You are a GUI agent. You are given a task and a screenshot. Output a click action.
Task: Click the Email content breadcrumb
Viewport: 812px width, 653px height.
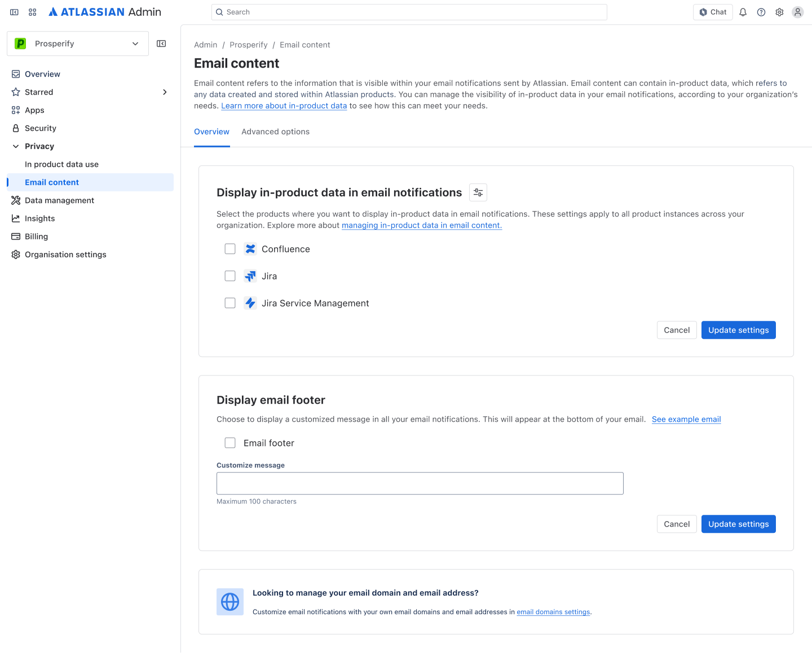305,45
